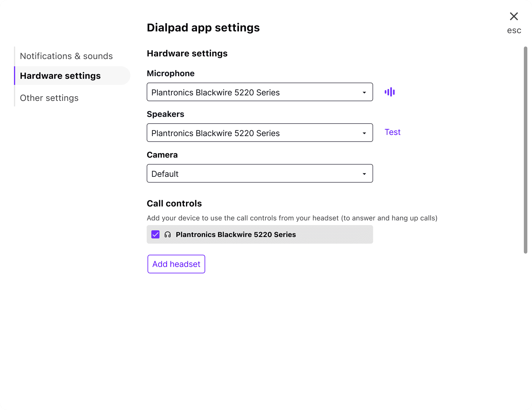
Task: Click the Camera dropdown caret arrow
Action: coord(364,174)
